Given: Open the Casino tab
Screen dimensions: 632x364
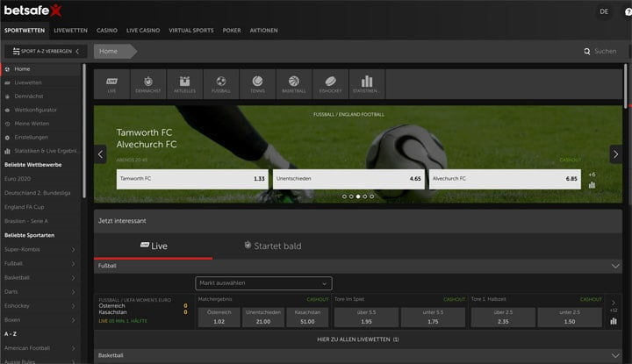Looking at the screenshot, I should 107,31.
